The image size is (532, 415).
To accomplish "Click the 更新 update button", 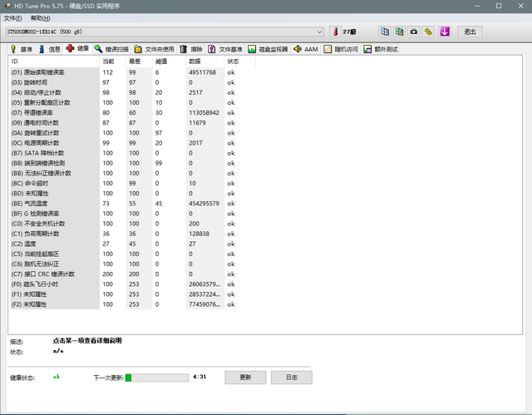I will tap(245, 377).
